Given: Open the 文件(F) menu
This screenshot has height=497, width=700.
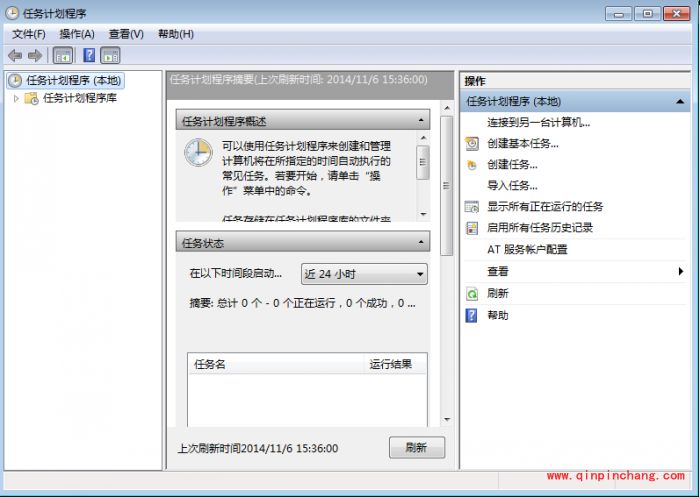Looking at the screenshot, I should tap(29, 34).
